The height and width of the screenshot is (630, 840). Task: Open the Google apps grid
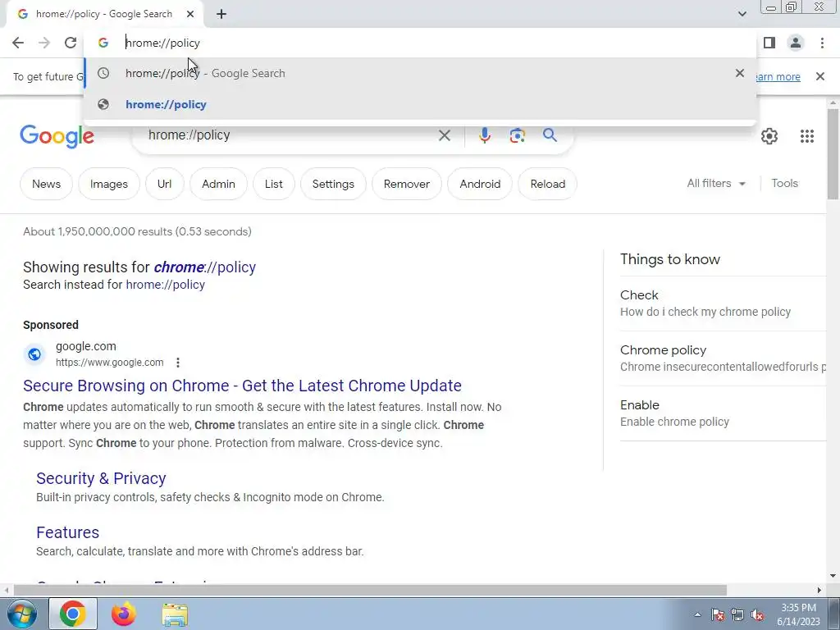(x=807, y=136)
